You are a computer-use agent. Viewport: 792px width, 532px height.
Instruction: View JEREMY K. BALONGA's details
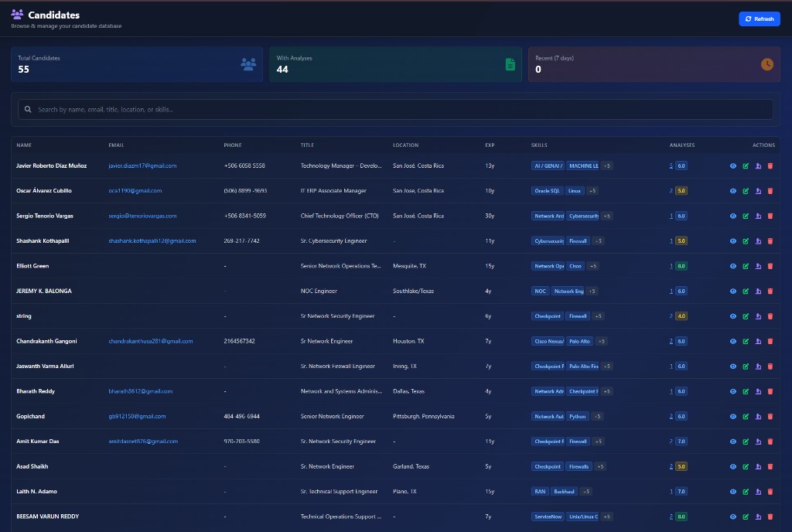point(733,292)
